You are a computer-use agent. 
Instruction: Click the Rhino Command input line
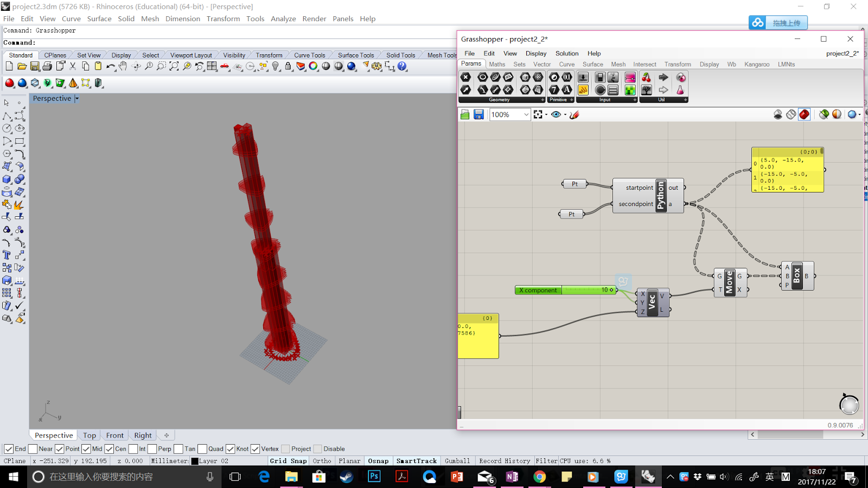pyautogui.click(x=228, y=42)
